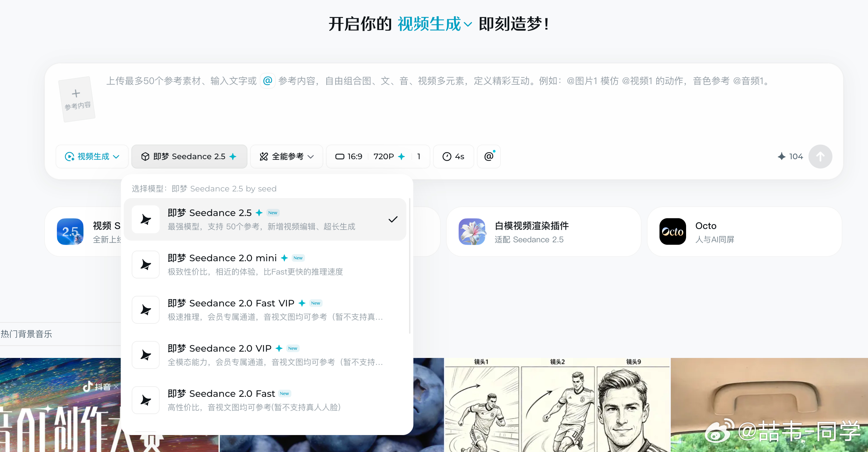
Task: Click the 视频生成 play-circle icon in toolbar
Action: pyautogui.click(x=70, y=157)
